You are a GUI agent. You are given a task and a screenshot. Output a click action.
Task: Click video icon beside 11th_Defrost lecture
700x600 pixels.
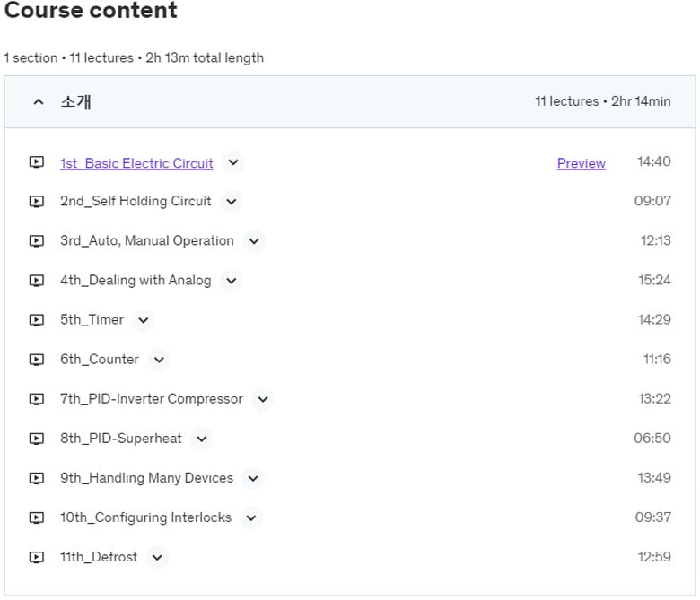click(36, 557)
